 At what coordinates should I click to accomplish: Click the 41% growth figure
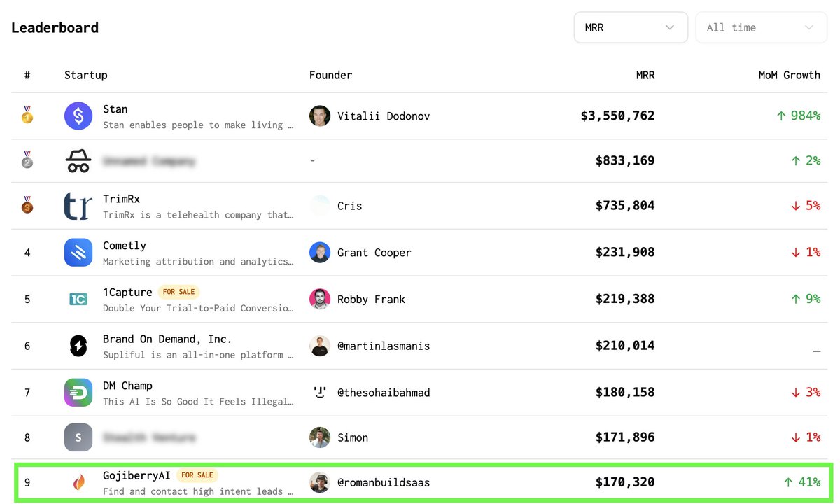(x=801, y=482)
